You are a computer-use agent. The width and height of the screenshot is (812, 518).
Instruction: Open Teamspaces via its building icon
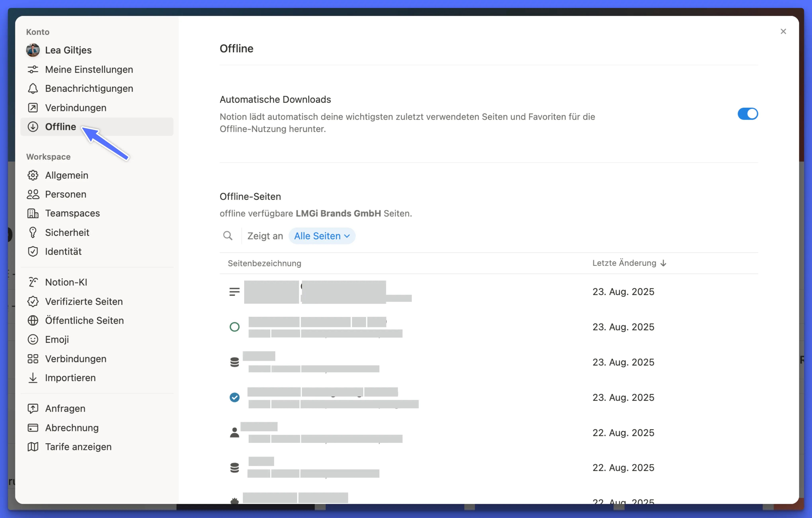coord(33,213)
